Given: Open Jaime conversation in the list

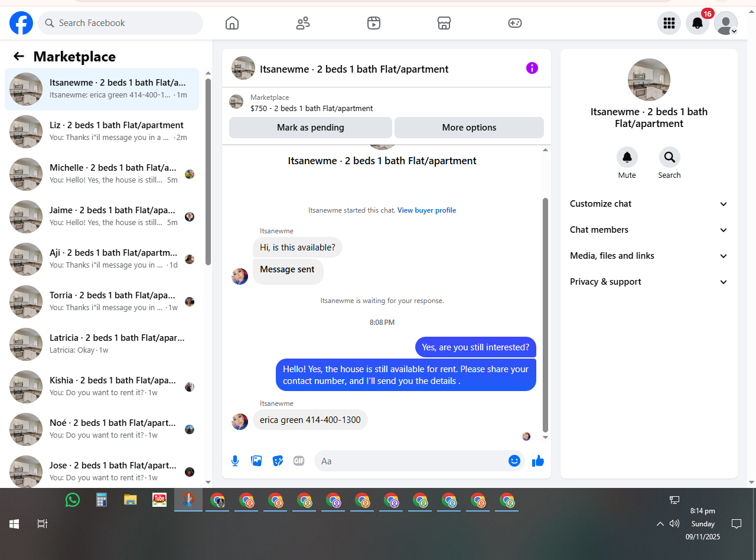Looking at the screenshot, I should pos(102,217).
